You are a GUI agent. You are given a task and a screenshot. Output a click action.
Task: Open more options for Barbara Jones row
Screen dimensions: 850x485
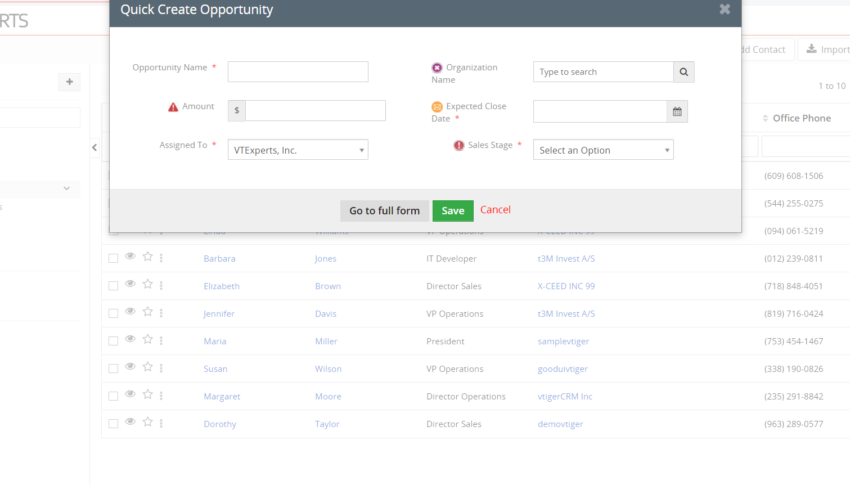point(162,258)
